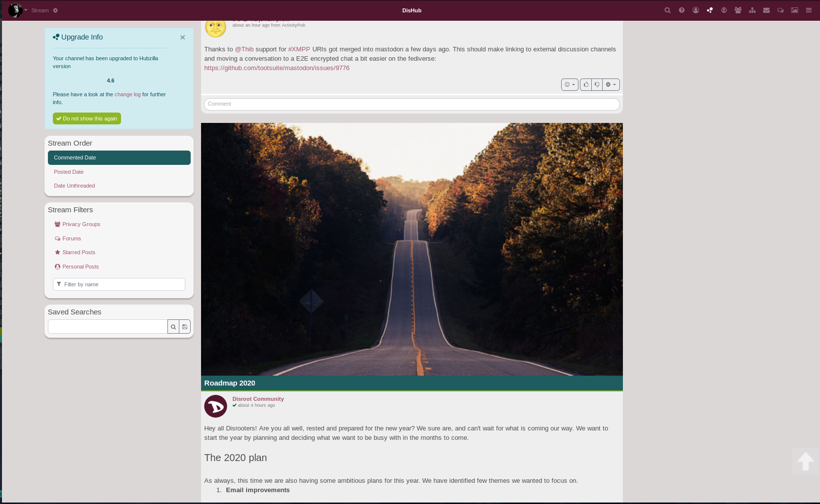820x504 pixels.
Task: Click the public stream globe icon
Action: click(724, 10)
